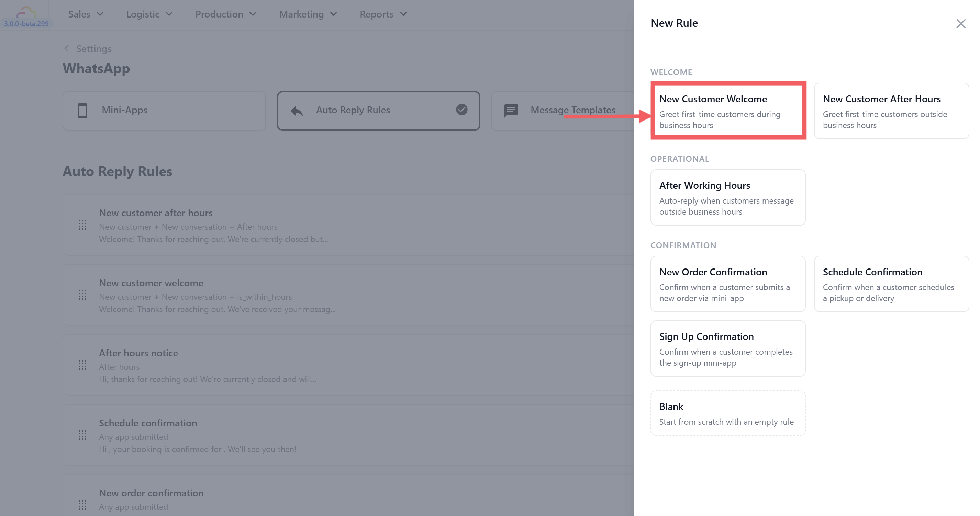Start from the Blank rule template
Screen dimensions: 980x516
(727, 413)
